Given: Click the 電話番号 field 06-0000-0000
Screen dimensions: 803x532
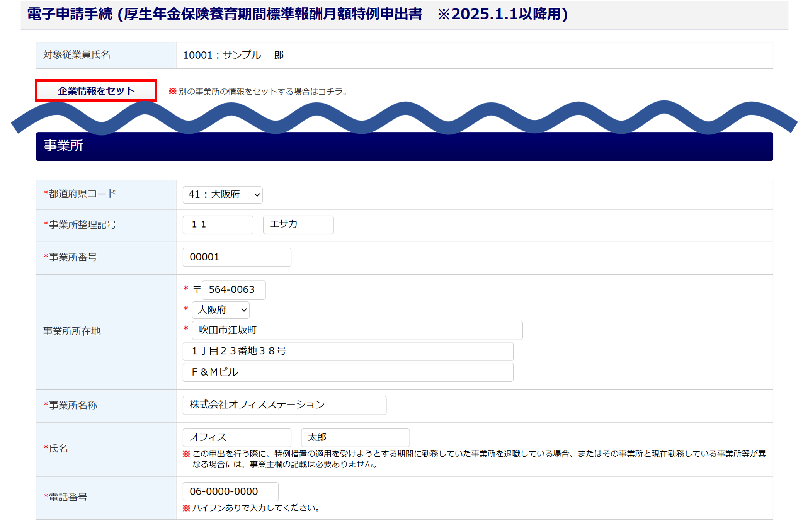Looking at the screenshot, I should click(230, 491).
